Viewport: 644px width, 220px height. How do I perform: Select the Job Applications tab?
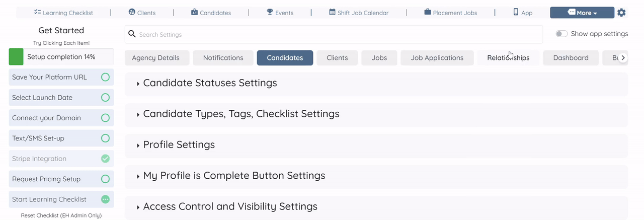(437, 58)
